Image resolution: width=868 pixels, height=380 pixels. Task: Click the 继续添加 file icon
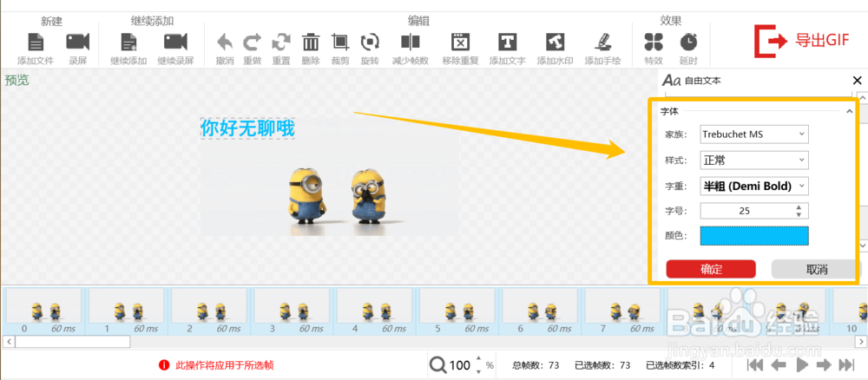click(x=128, y=43)
